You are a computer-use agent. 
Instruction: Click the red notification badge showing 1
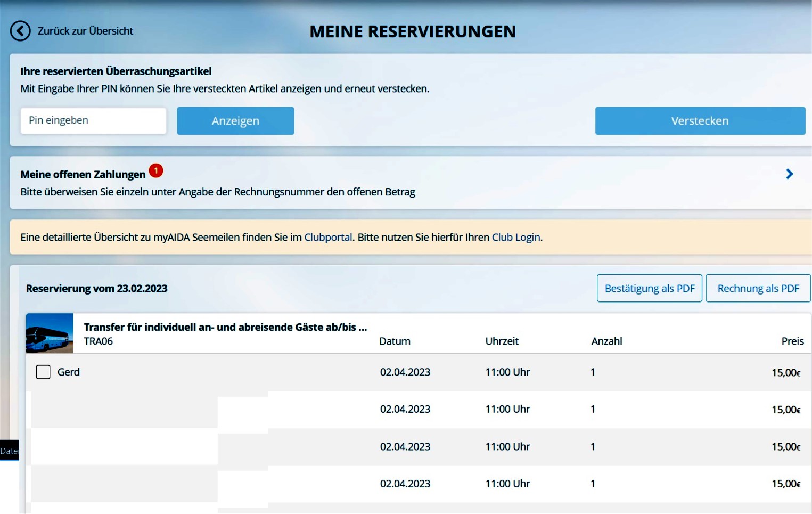click(156, 170)
